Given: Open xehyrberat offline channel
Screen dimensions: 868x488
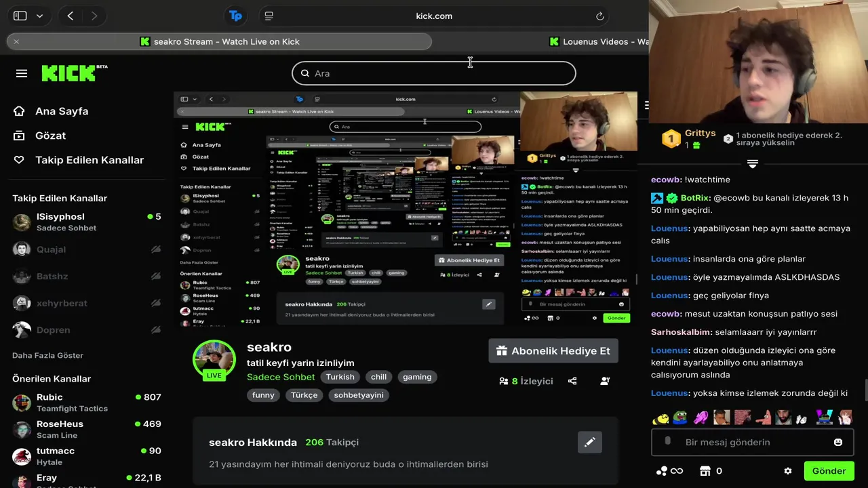Looking at the screenshot, I should coord(86,303).
